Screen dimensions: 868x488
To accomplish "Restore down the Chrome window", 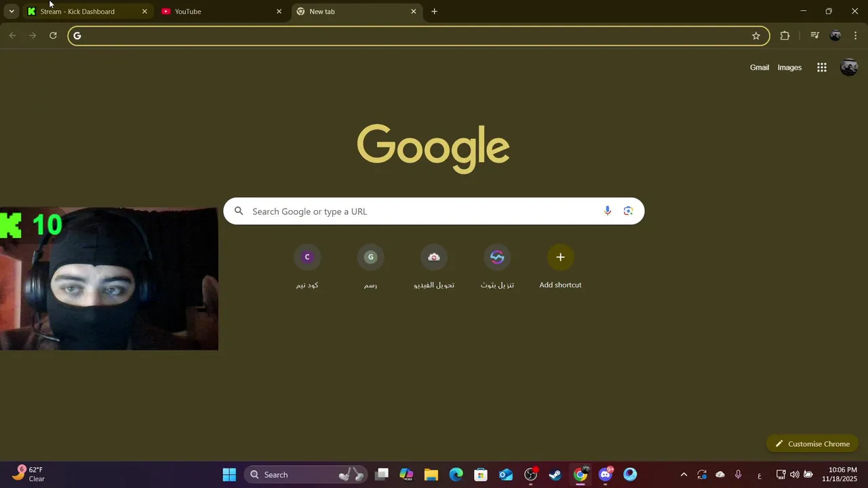I will point(829,12).
